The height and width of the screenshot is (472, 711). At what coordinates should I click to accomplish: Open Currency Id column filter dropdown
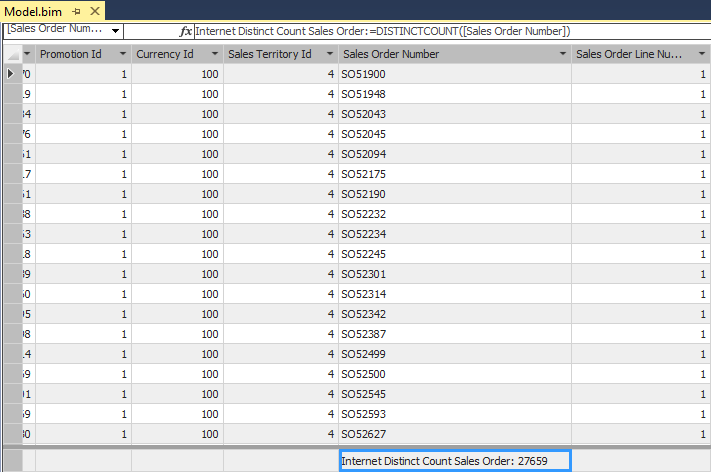coord(214,54)
